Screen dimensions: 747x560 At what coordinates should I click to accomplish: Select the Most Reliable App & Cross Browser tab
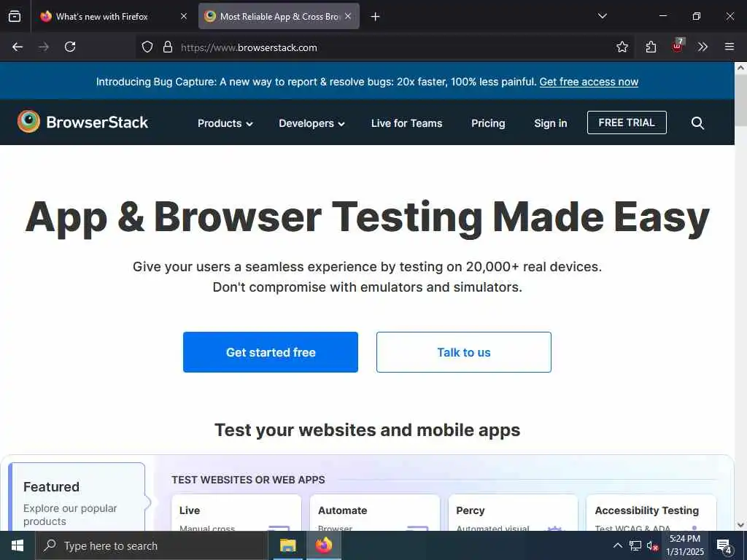tap(279, 16)
